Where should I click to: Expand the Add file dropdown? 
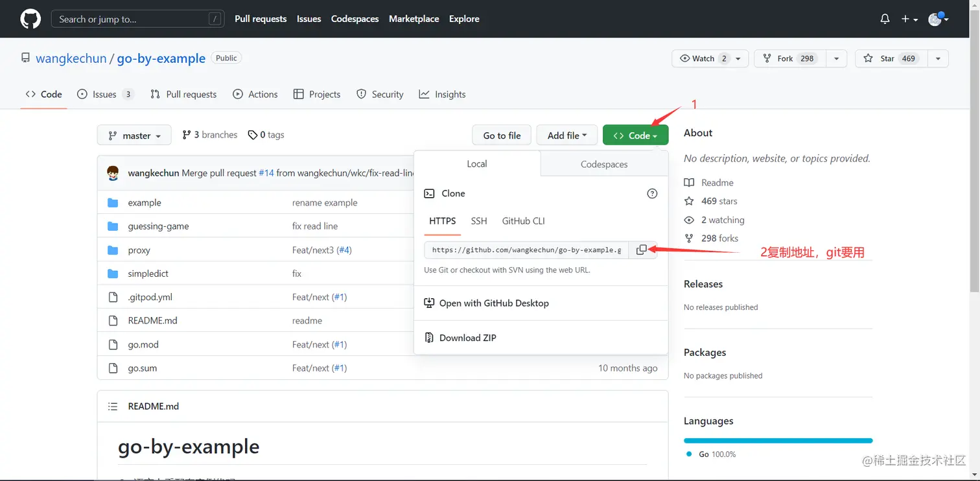(567, 135)
